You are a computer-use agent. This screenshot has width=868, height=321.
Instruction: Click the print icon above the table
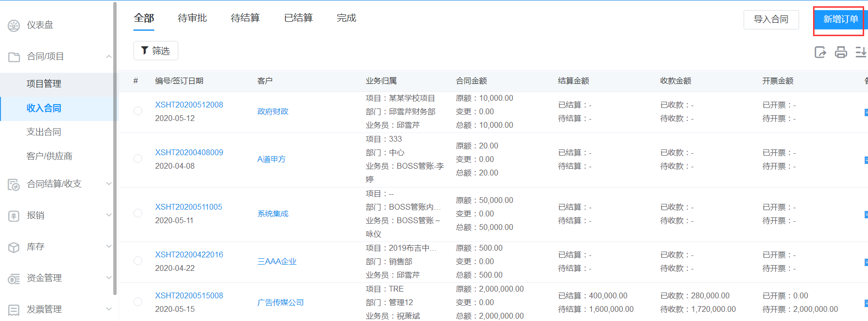point(841,52)
